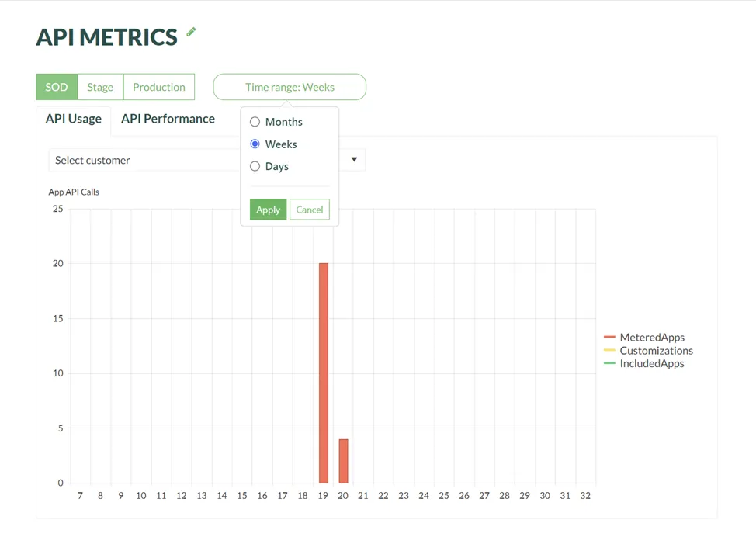Viewport: 756px width, 558px height.
Task: Switch to the API Usage tab
Action: pos(74,119)
